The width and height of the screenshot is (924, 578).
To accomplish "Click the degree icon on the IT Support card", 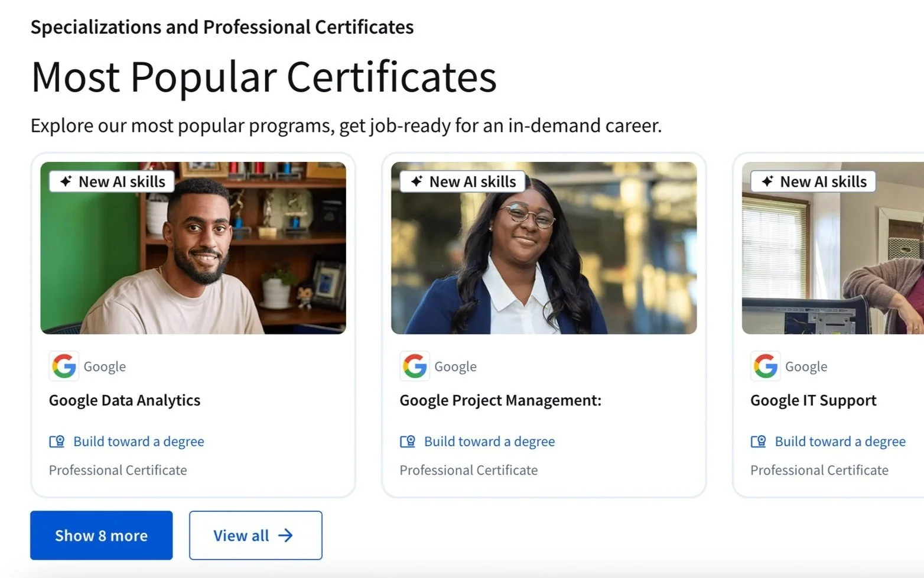I will click(x=759, y=441).
